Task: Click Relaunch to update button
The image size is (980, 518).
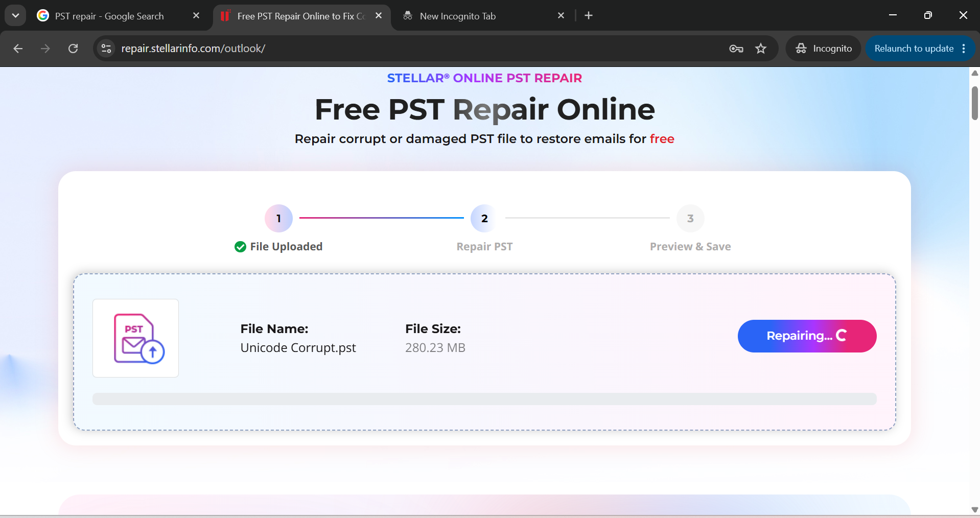Action: pos(914,49)
